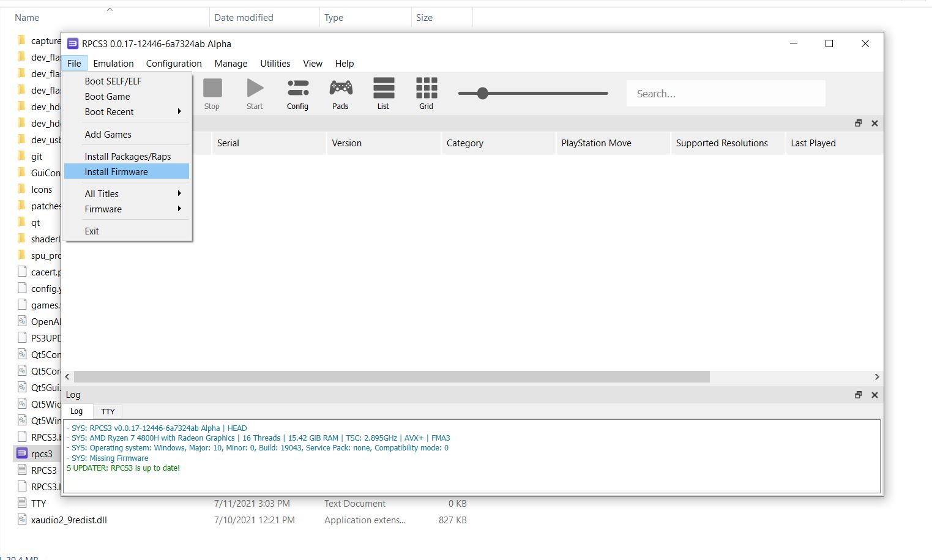Image resolution: width=932 pixels, height=560 pixels.
Task: Open the Pads controller icon
Action: click(340, 93)
